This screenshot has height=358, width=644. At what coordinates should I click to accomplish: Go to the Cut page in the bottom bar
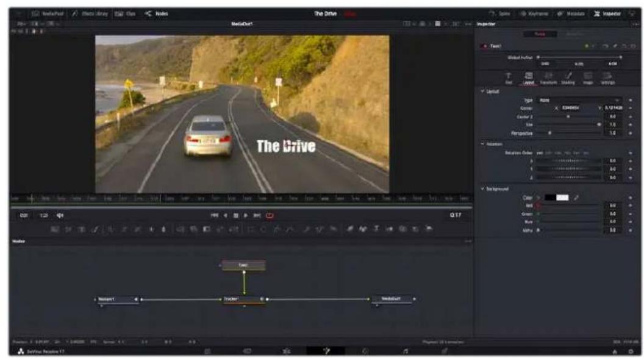(247, 351)
